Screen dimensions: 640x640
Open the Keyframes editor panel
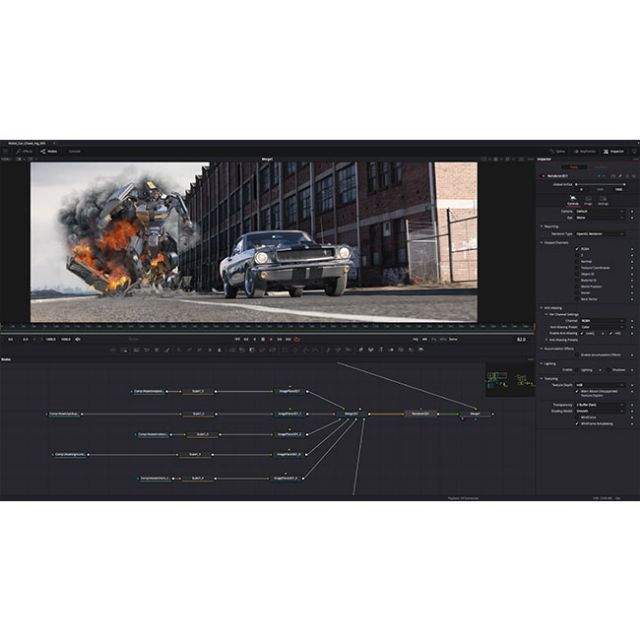(585, 151)
